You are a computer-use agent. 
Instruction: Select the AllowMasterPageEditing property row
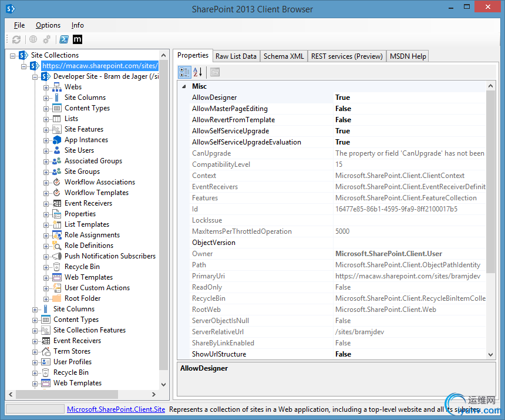click(338, 109)
